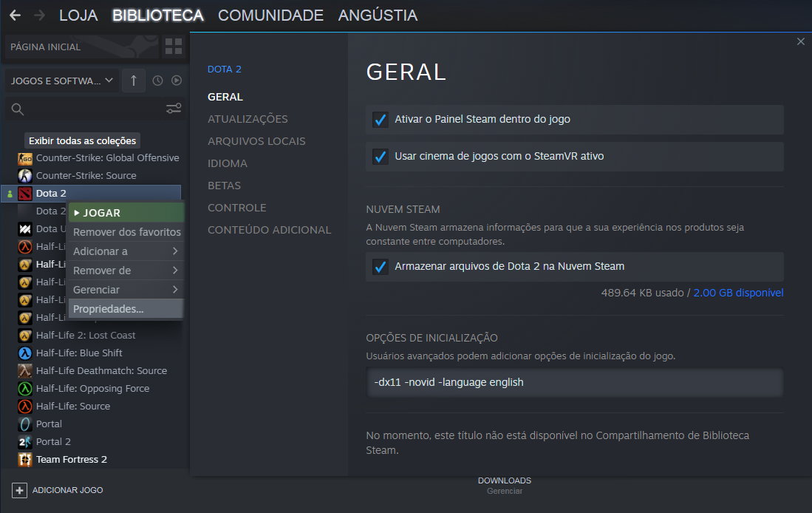
Task: Click Half-Life: Opposing Force icon
Action: pyautogui.click(x=25, y=389)
